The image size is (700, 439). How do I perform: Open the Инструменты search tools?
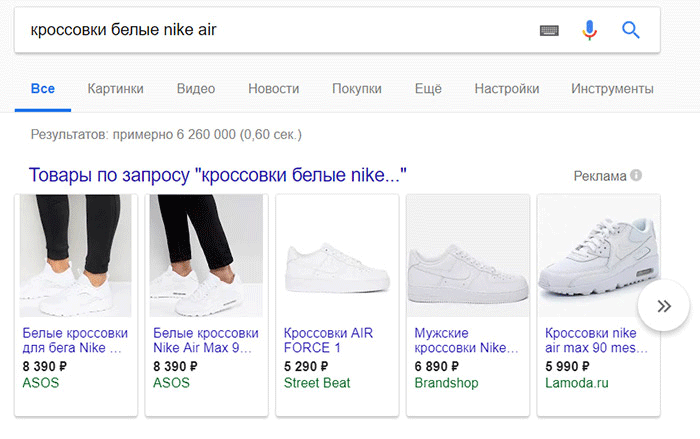coord(612,89)
